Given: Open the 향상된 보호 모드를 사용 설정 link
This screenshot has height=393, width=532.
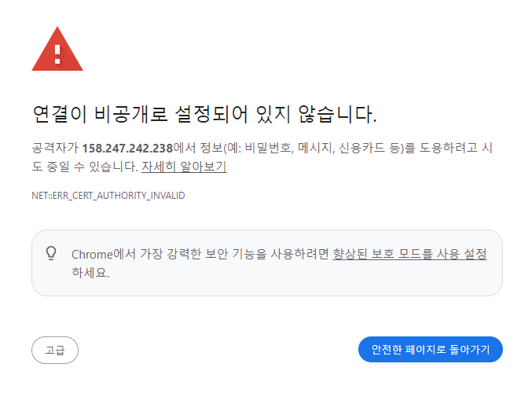Looking at the screenshot, I should point(409,254).
